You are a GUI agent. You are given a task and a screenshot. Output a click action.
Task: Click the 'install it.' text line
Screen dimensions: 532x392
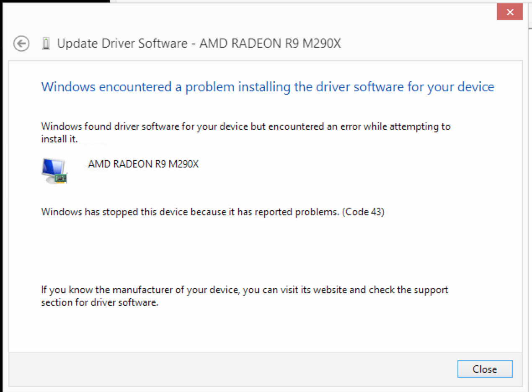(x=59, y=139)
